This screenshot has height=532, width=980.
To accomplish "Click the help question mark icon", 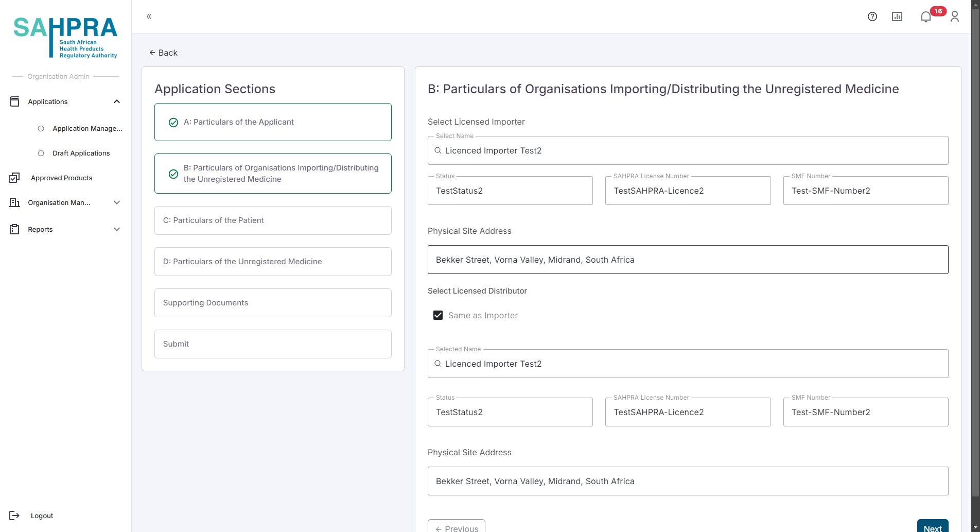I will tap(872, 16).
